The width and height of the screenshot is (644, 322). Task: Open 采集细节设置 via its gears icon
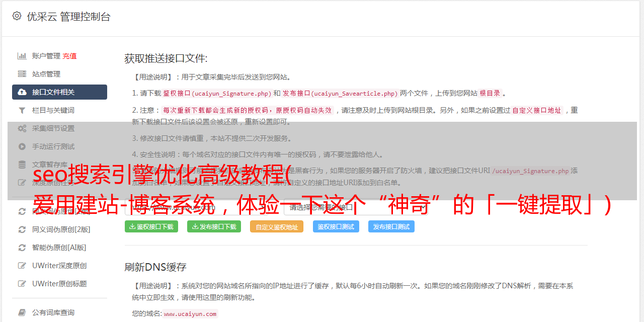pos(22,128)
